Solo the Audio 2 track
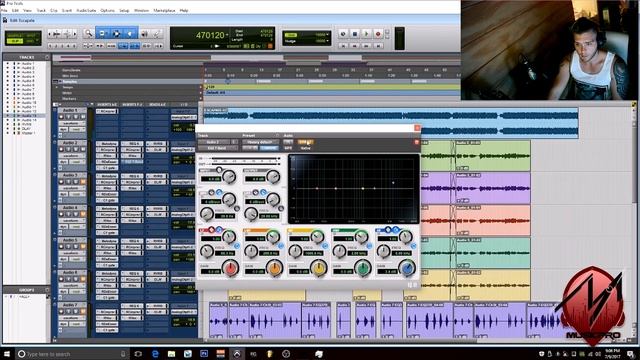This screenshot has height=360, width=640. tap(76, 149)
